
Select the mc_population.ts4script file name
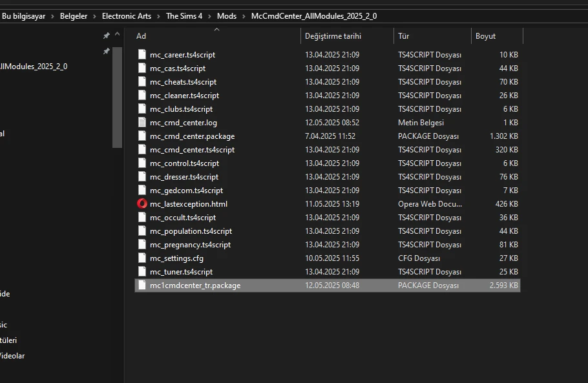(x=191, y=231)
